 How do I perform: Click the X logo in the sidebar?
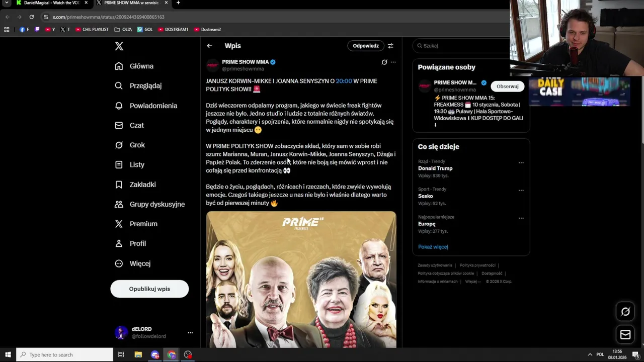tap(119, 46)
